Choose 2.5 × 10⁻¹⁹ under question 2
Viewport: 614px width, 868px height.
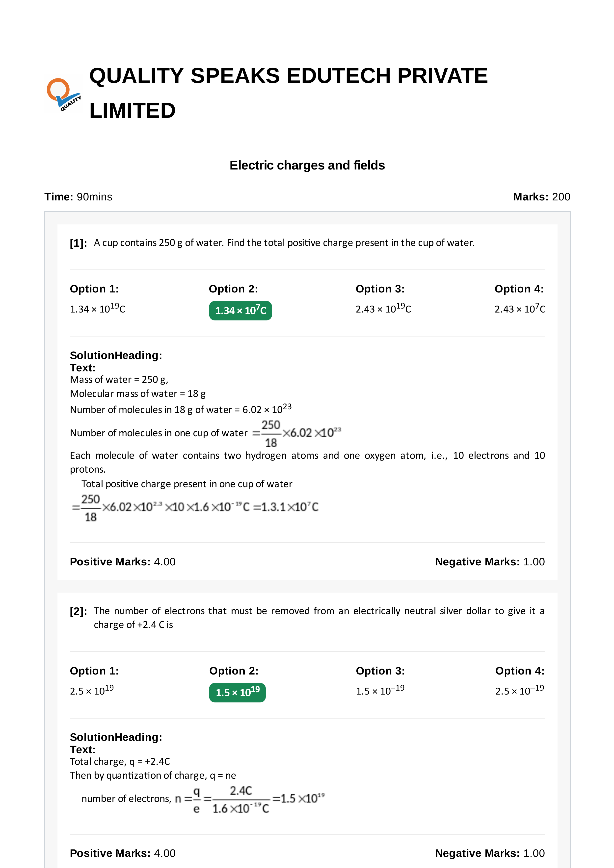519,690
